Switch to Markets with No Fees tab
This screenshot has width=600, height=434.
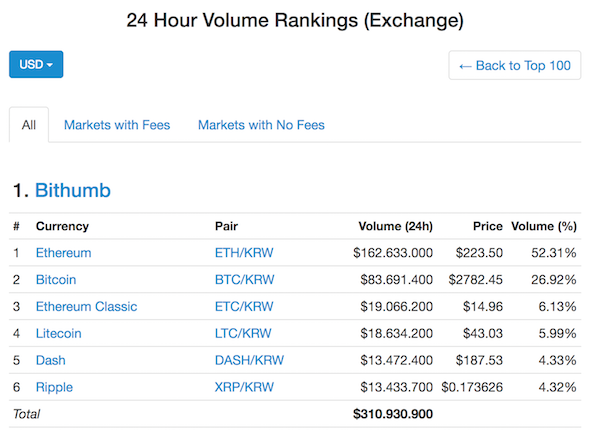tap(261, 125)
